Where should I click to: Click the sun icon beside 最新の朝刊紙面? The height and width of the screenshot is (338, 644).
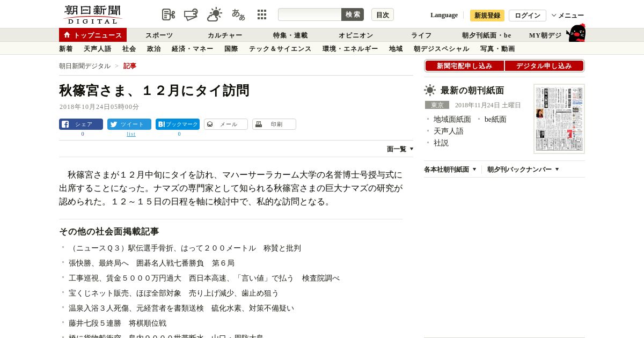[x=430, y=90]
